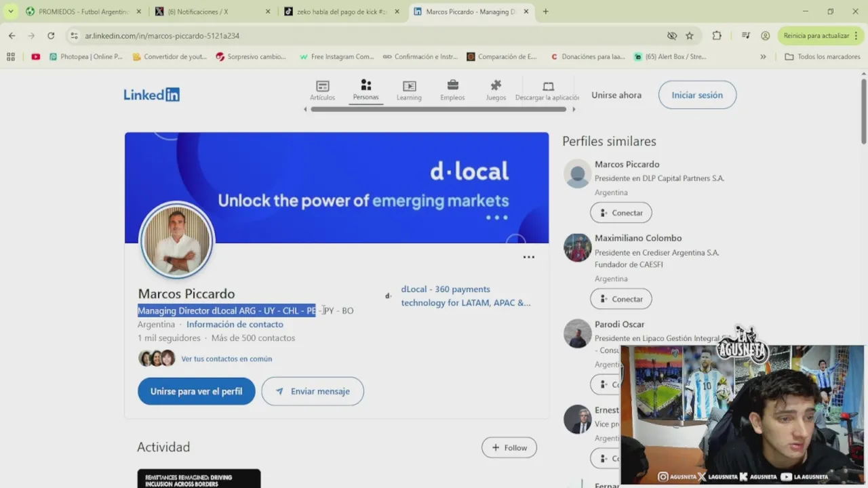Open the YouTube bookmark icon

coord(35,57)
